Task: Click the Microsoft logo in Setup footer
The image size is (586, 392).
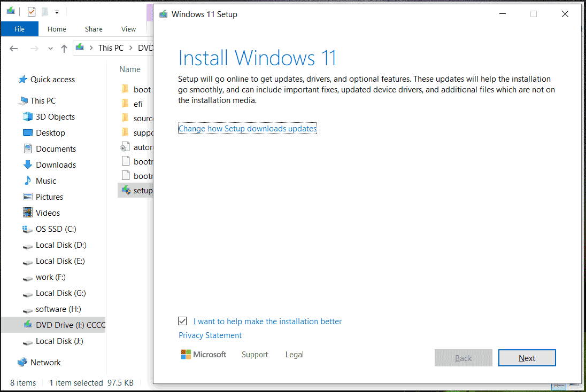Action: (x=204, y=354)
